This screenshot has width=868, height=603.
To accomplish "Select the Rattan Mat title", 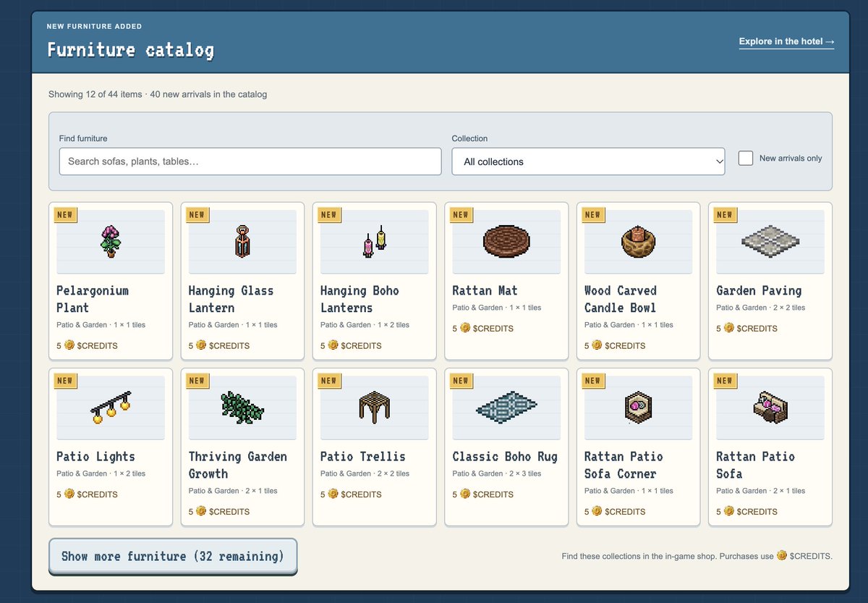I will [485, 290].
